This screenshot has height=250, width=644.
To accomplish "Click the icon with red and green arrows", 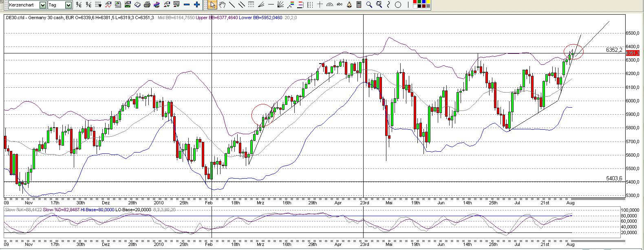I will click(x=167, y=4).
